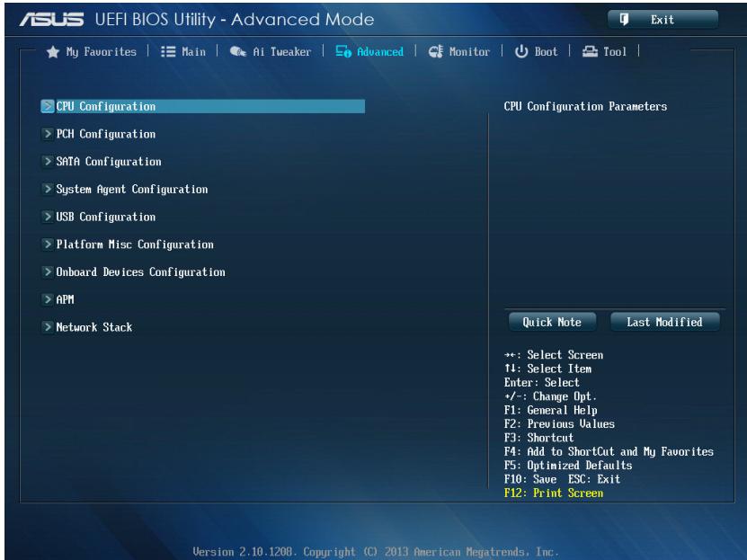The height and width of the screenshot is (560, 747).
Task: Expand the APM submenu arrow
Action: [x=47, y=299]
